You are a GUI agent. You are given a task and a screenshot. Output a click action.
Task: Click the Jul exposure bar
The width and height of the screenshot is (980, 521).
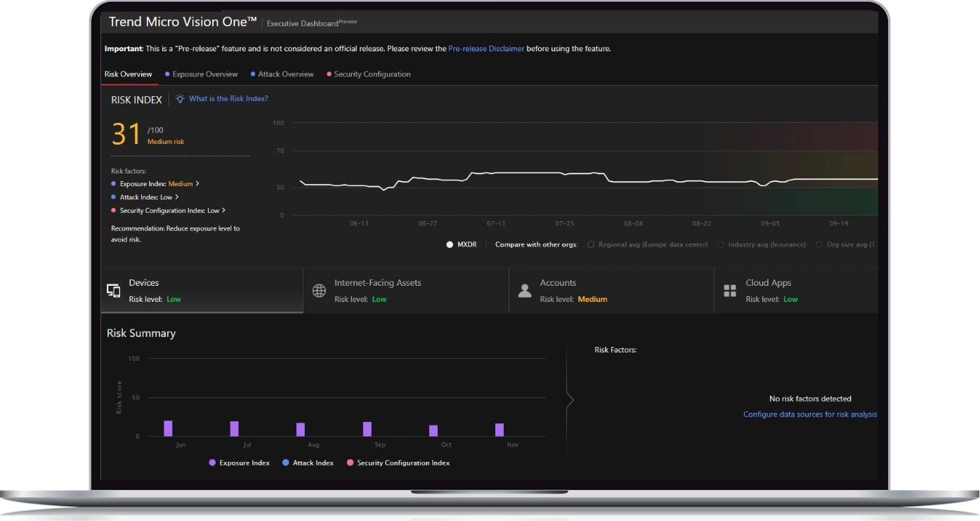235,429
